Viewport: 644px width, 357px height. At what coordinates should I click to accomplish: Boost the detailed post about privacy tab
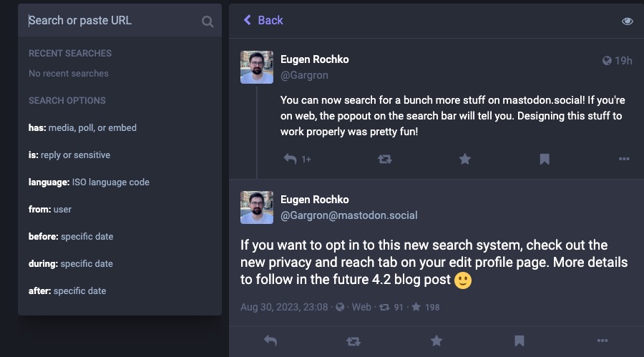pyautogui.click(x=353, y=341)
